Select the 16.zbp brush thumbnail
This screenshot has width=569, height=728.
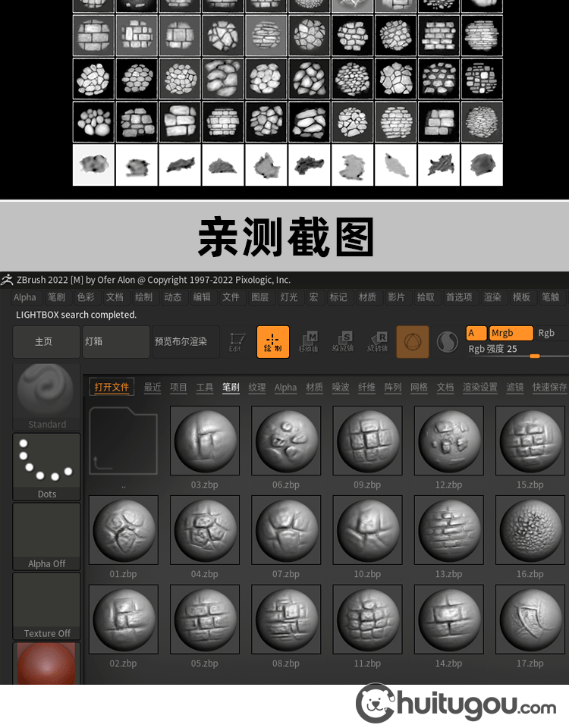pyautogui.click(x=530, y=530)
